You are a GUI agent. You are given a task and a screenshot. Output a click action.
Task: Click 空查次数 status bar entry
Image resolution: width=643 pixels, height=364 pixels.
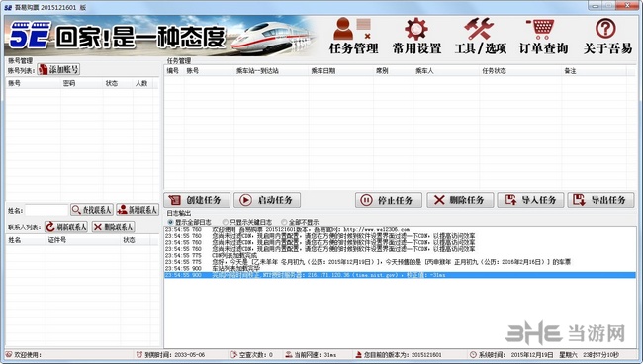click(252, 355)
